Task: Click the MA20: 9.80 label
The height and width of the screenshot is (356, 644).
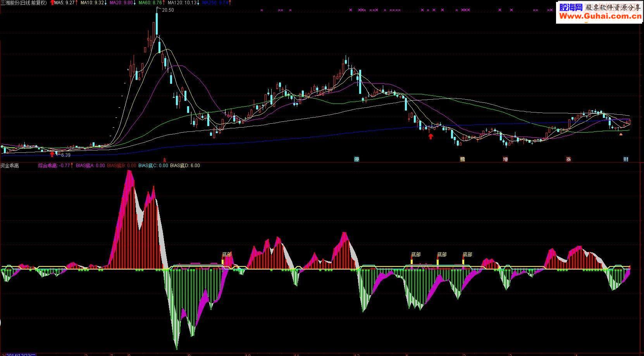Action: [121, 3]
